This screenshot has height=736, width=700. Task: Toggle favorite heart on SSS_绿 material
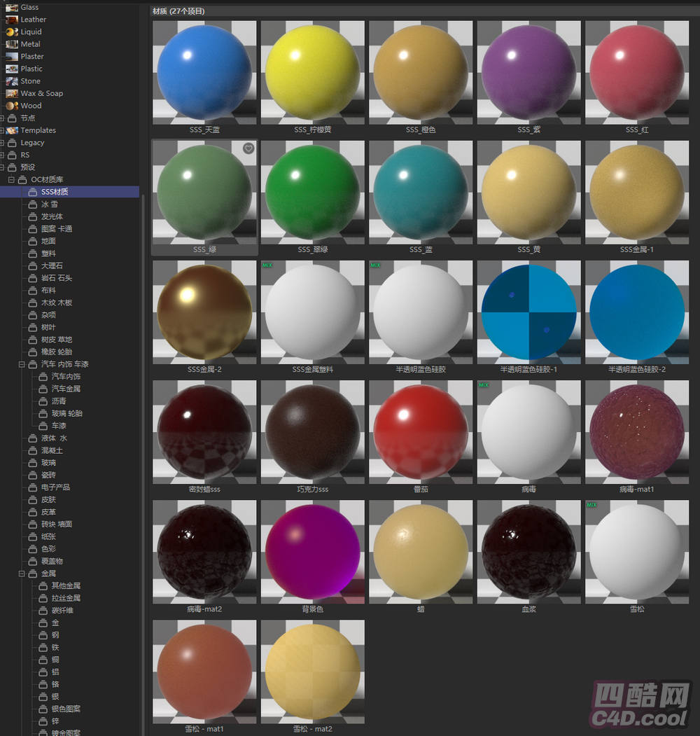click(x=248, y=148)
